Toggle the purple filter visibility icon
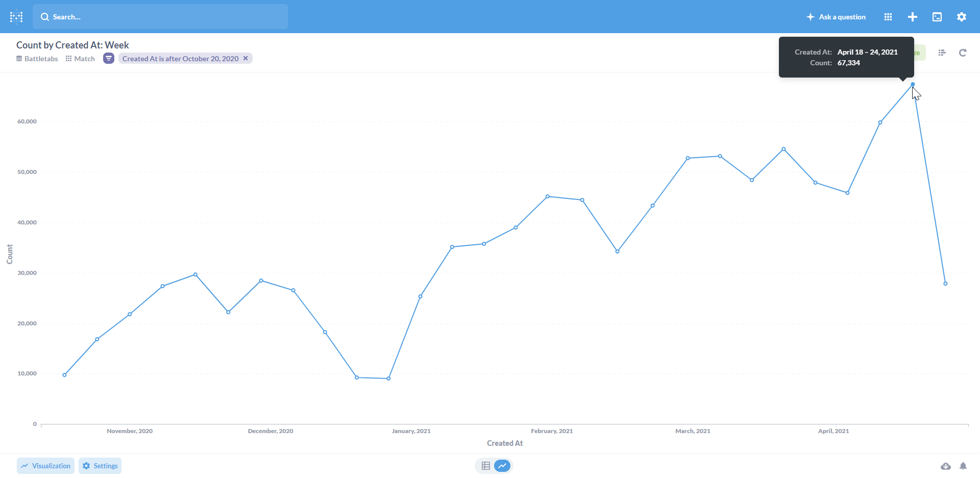 pos(109,59)
